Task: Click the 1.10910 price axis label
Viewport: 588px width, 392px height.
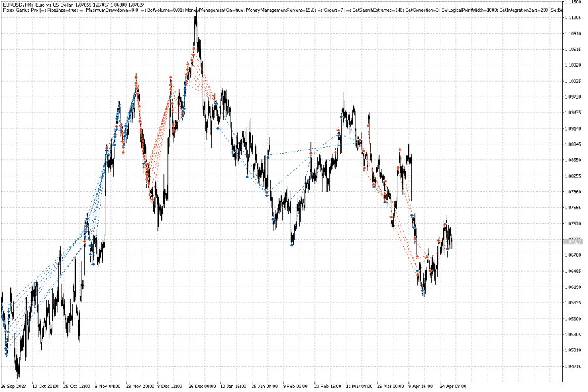Action: click(572, 34)
